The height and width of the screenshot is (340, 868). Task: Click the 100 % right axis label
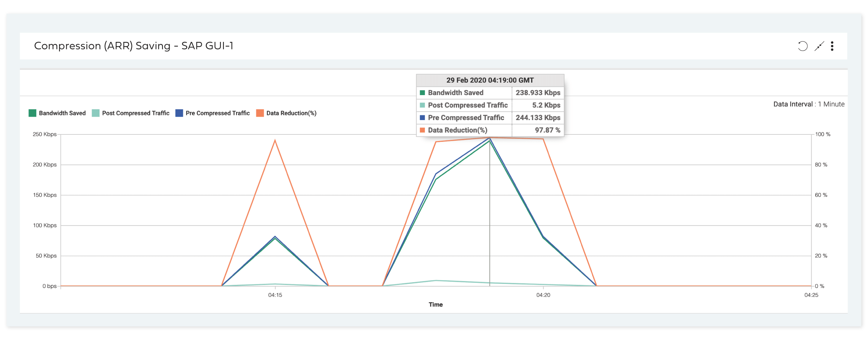(x=823, y=134)
